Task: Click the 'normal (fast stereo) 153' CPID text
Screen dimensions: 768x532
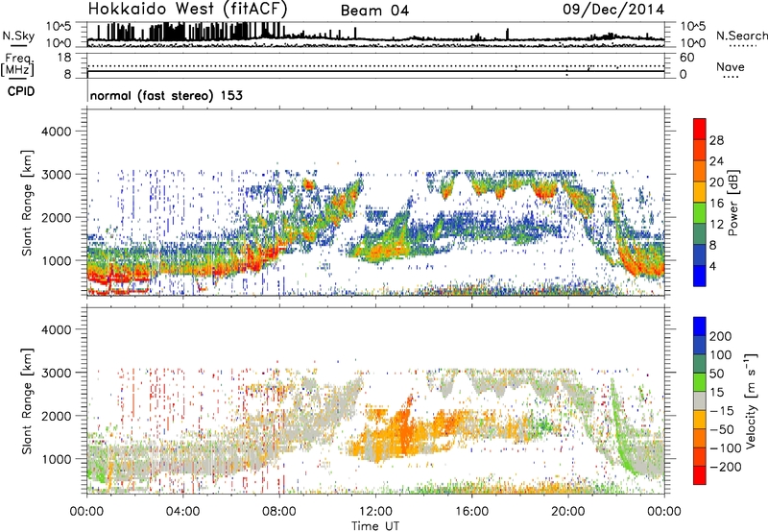Action: pos(166,95)
